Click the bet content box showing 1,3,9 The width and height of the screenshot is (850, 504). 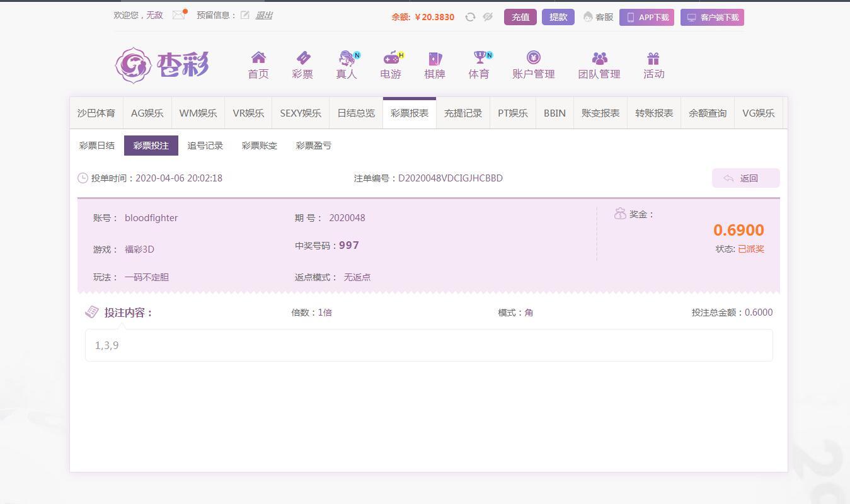click(x=428, y=345)
